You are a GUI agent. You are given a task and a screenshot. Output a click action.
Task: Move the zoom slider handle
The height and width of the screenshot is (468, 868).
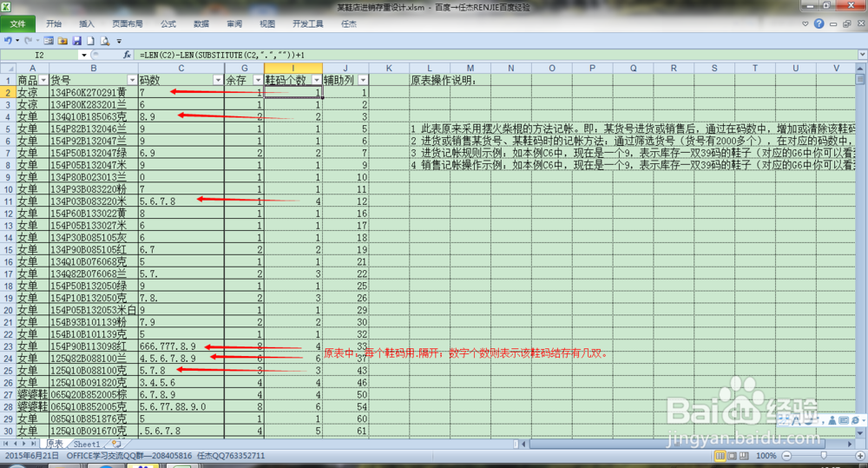[824, 455]
